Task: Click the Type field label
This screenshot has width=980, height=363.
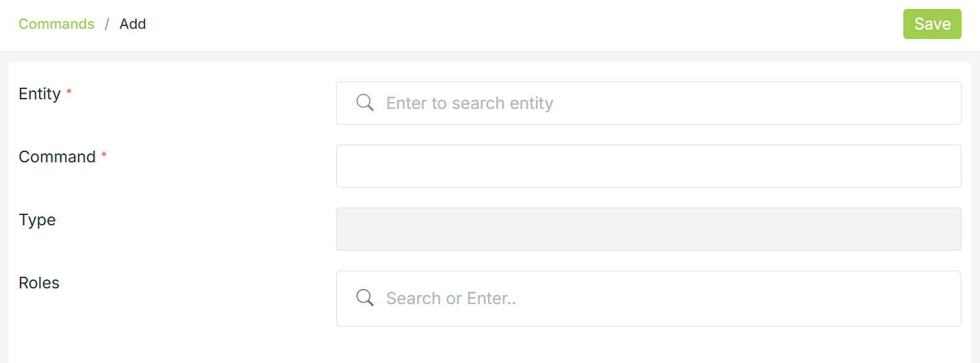Action: tap(37, 220)
